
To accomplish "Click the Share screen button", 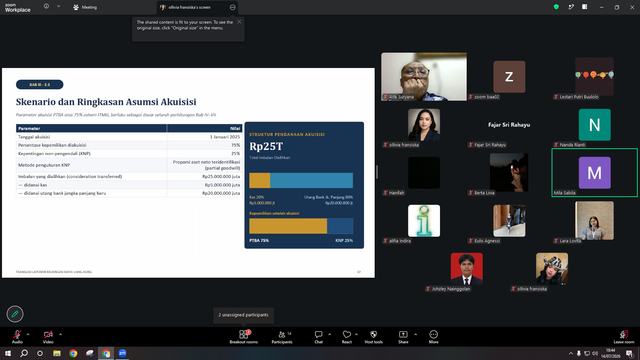I will point(403,337).
